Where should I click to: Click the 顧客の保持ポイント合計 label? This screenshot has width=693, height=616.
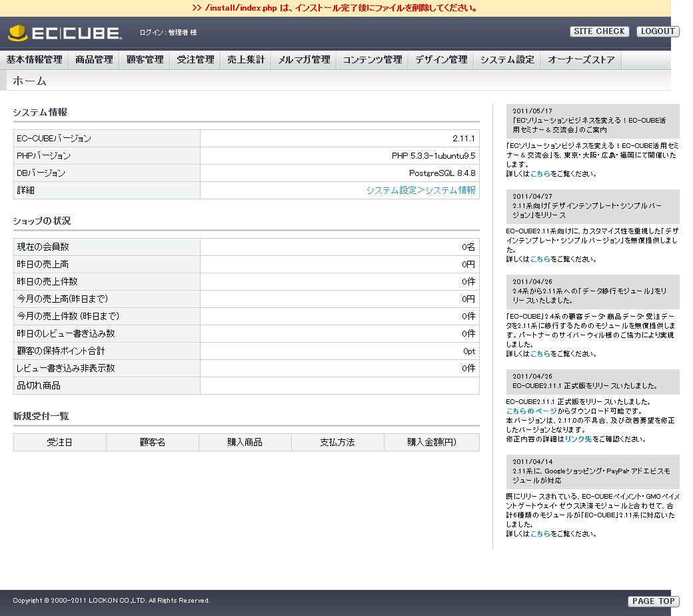tap(61, 351)
